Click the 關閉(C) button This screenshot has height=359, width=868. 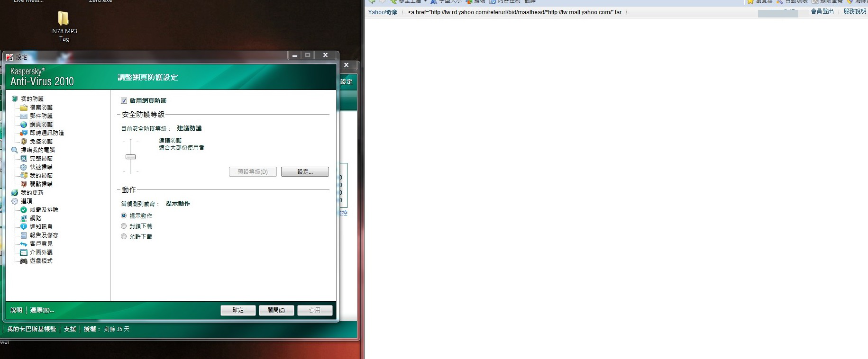point(276,310)
